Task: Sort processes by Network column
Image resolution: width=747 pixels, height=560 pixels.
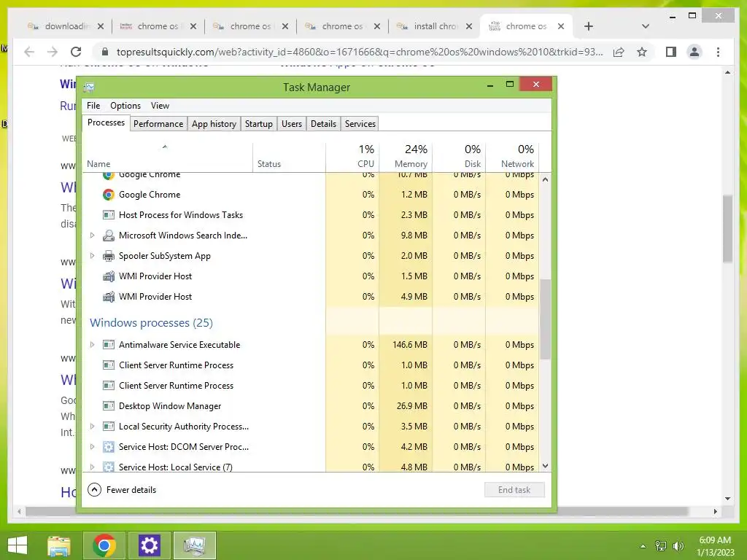Action: [513, 157]
